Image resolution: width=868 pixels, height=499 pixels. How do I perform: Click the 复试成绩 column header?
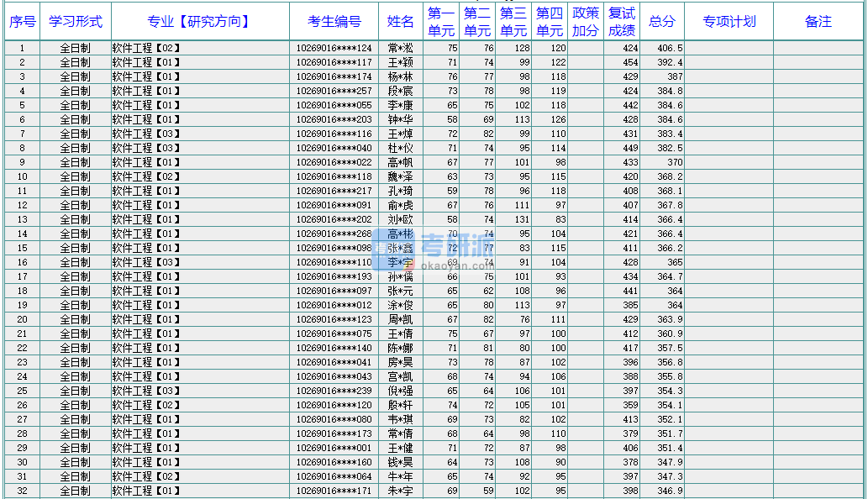pyautogui.click(x=622, y=22)
